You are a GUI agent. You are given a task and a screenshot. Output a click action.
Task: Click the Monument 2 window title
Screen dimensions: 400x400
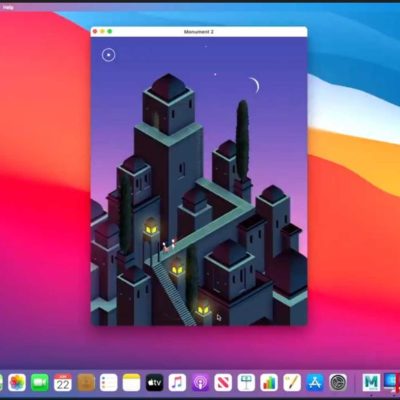pos(199,32)
